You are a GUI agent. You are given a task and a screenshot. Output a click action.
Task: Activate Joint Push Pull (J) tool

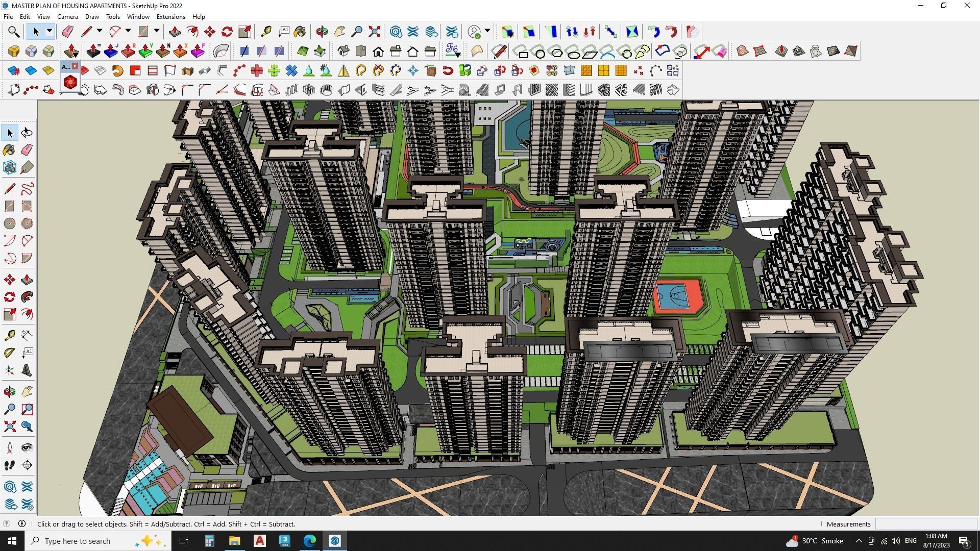(x=111, y=51)
